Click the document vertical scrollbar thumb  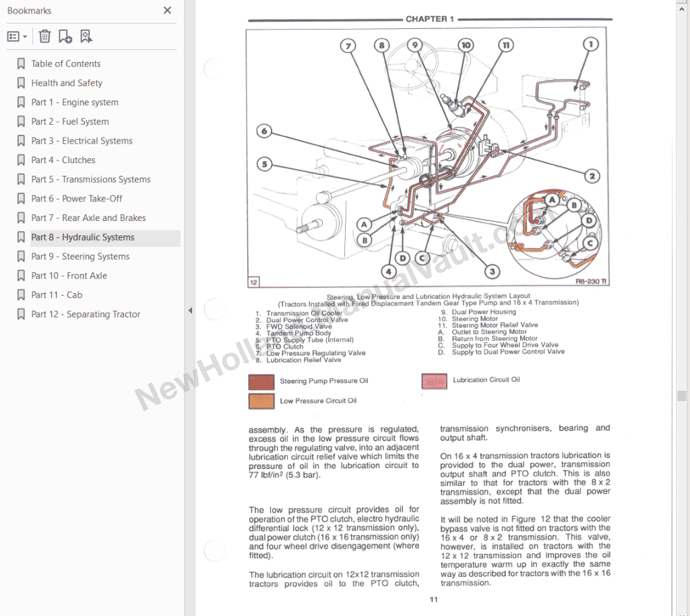(682, 396)
